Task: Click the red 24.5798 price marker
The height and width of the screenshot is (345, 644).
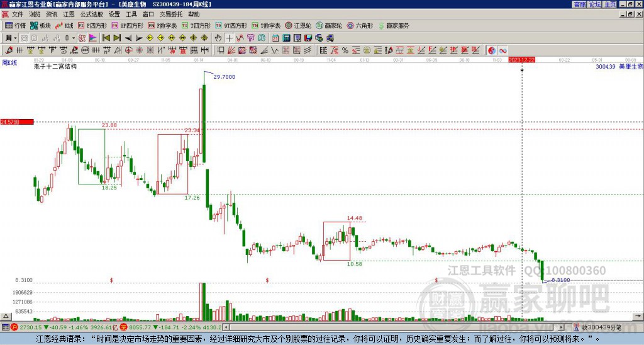Action: tap(17, 122)
